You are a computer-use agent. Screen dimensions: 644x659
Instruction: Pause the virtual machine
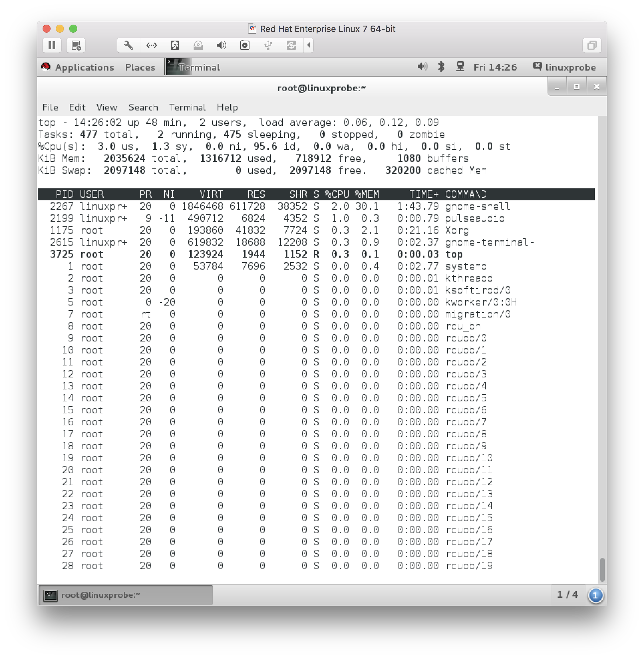(52, 45)
